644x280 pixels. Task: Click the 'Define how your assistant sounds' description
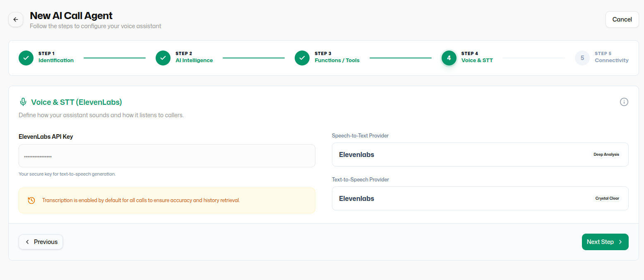click(101, 115)
